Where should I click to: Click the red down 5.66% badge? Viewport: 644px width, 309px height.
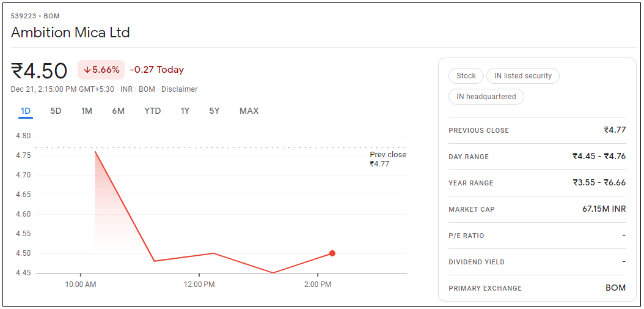pyautogui.click(x=101, y=70)
